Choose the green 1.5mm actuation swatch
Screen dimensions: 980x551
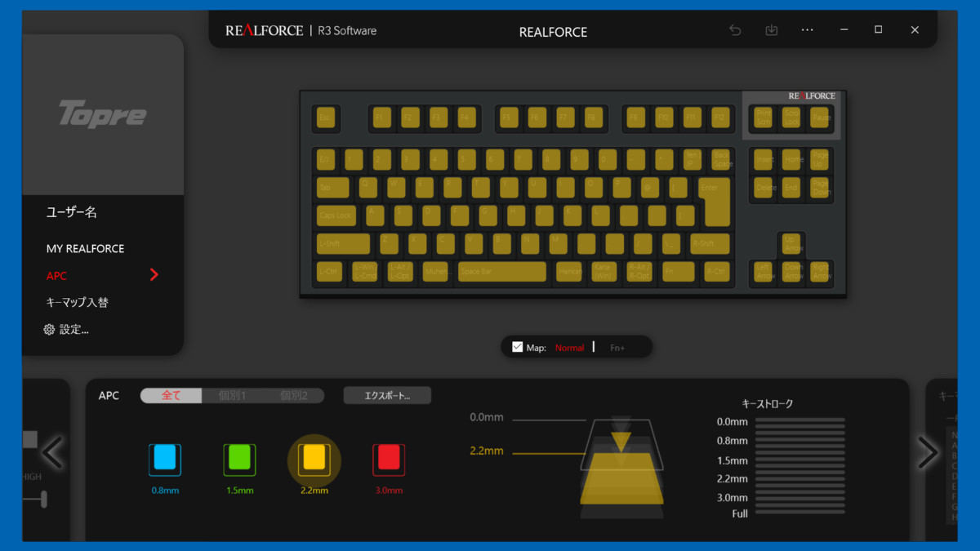(239, 459)
